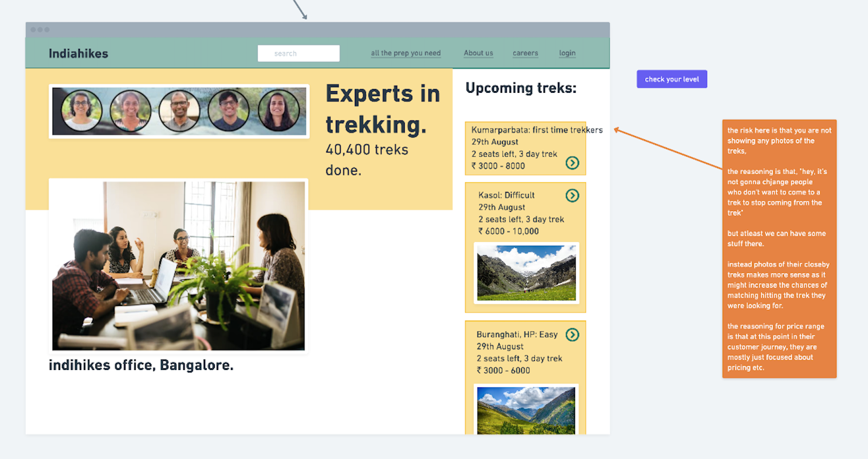868x459 pixels.
Task: Click the "₹ 6000 - 10,000" price range
Action: coord(509,231)
